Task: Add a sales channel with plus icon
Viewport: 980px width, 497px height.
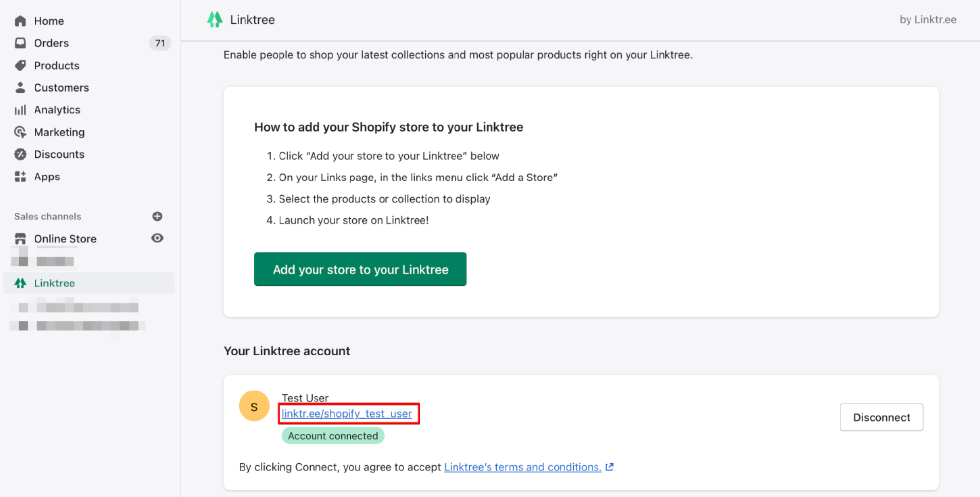Action: coord(157,216)
